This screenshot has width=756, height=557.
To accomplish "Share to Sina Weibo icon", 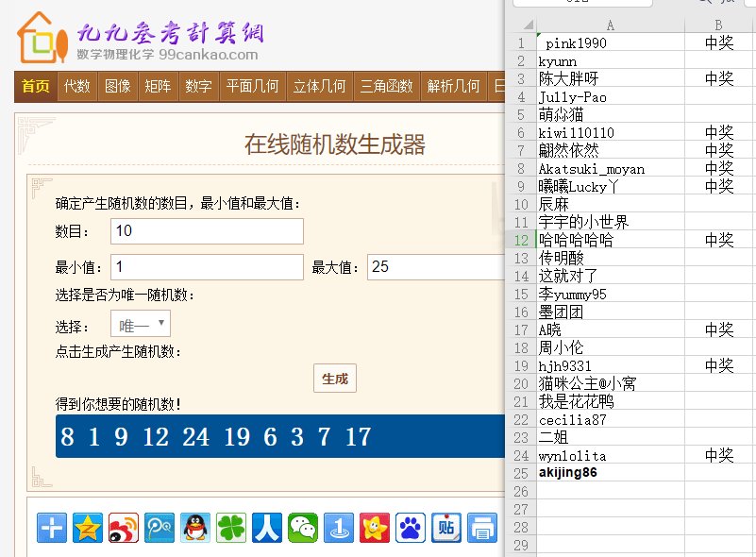I will (x=124, y=528).
